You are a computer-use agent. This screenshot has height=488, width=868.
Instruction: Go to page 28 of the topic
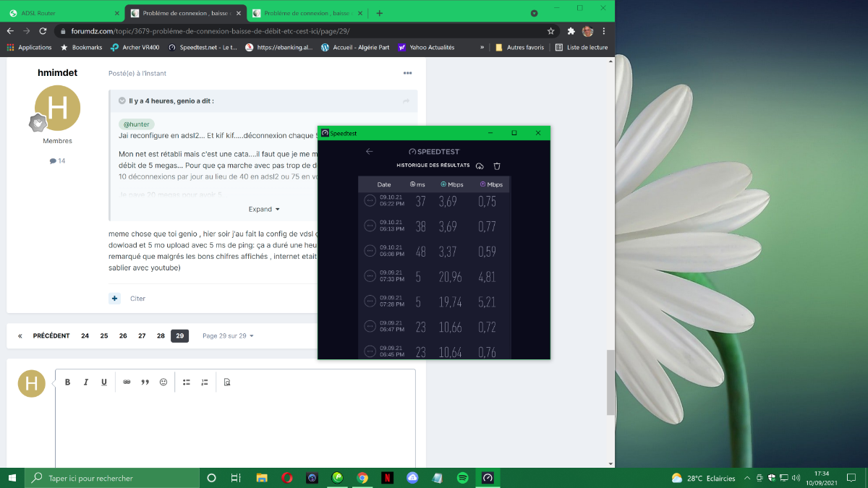pos(161,335)
